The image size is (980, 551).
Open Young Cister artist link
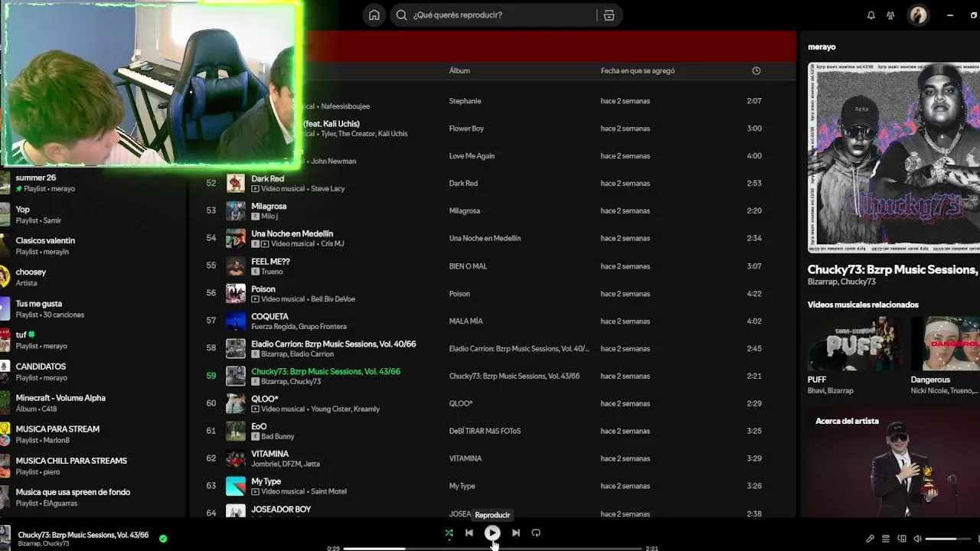coord(331,409)
